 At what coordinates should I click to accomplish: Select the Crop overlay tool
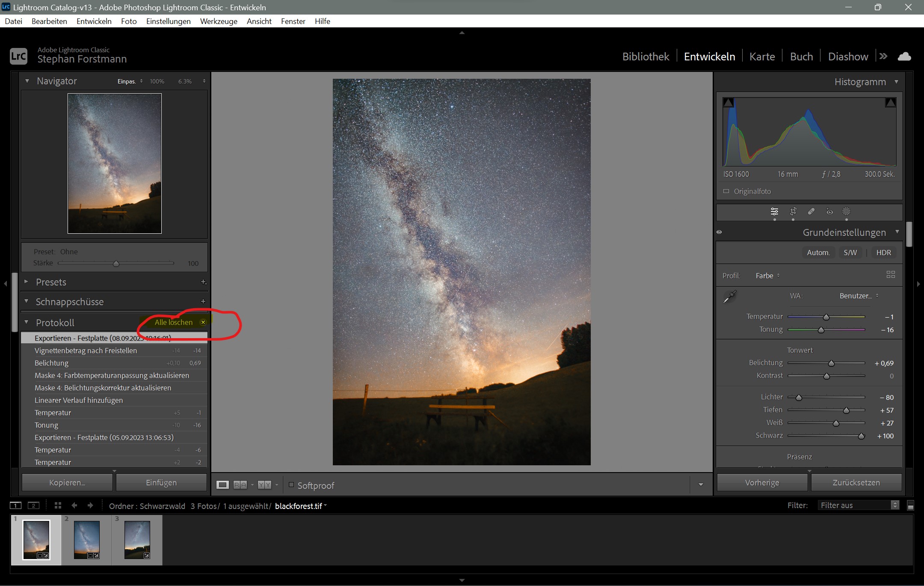pos(793,211)
